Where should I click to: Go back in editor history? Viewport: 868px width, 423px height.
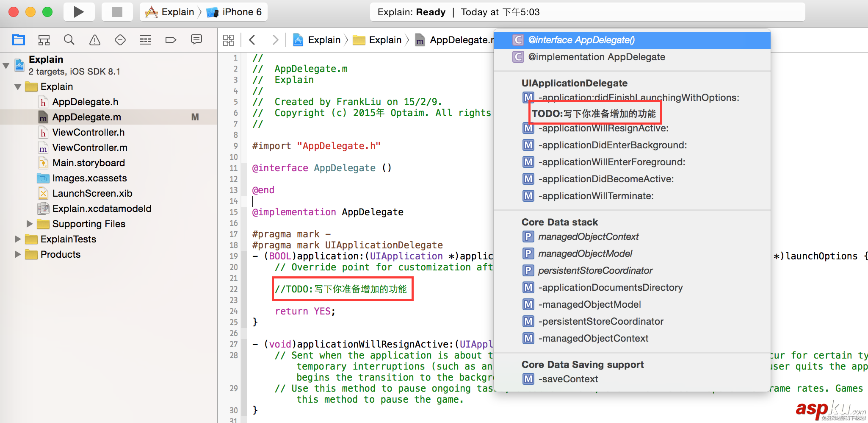click(x=252, y=40)
